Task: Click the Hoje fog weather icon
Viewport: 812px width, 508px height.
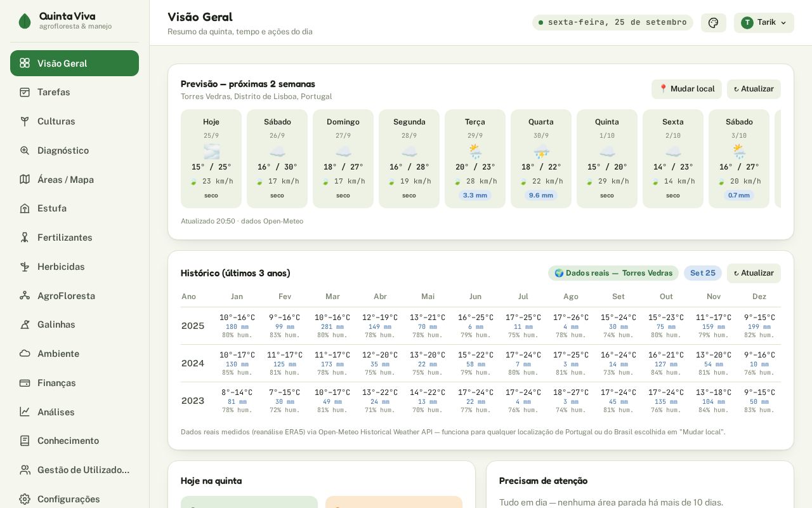Action: 211,151
